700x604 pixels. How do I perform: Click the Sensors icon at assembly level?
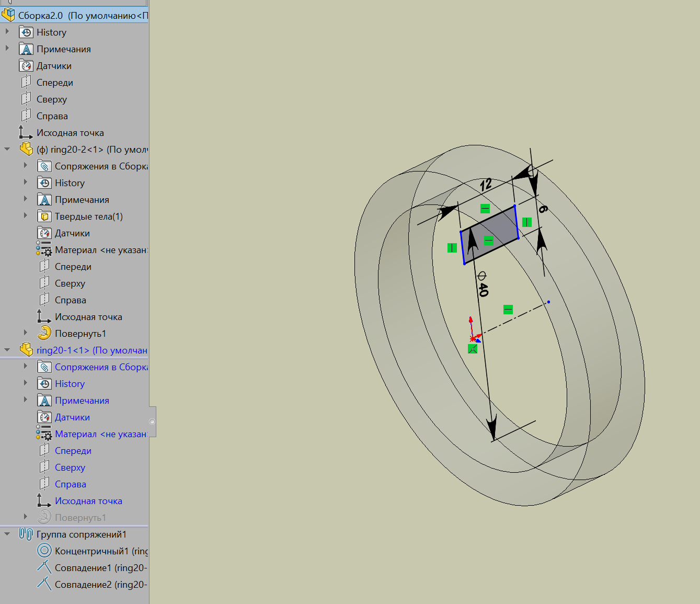pos(26,66)
